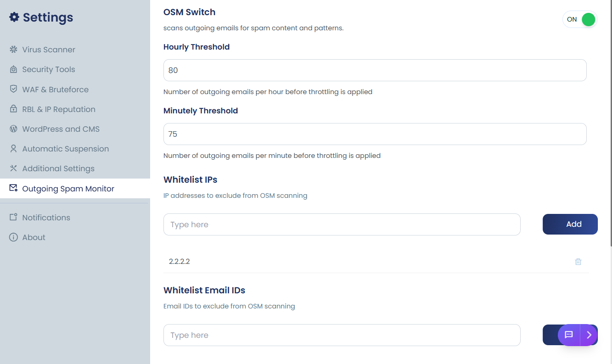Open the purple chat widget icon
The width and height of the screenshot is (612, 364).
(x=569, y=335)
